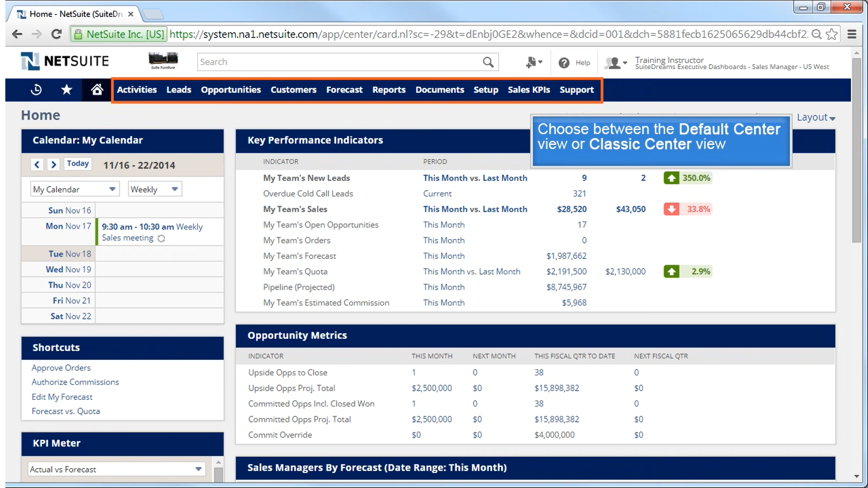
Task: Click the Pipeline (Projected) indicator
Action: pyautogui.click(x=299, y=287)
